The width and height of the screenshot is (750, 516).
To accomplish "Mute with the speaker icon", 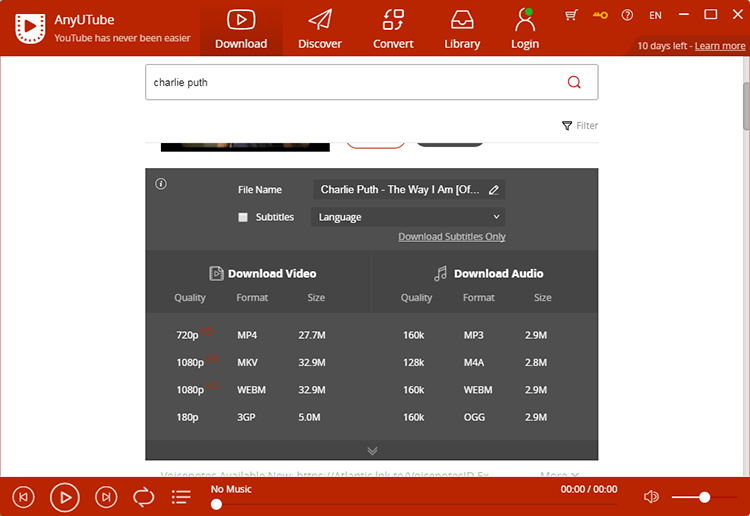I will pos(651,497).
